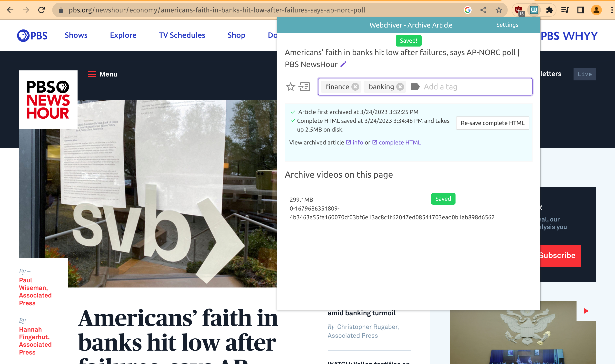
Task: Remove the finance tag
Action: click(x=355, y=87)
